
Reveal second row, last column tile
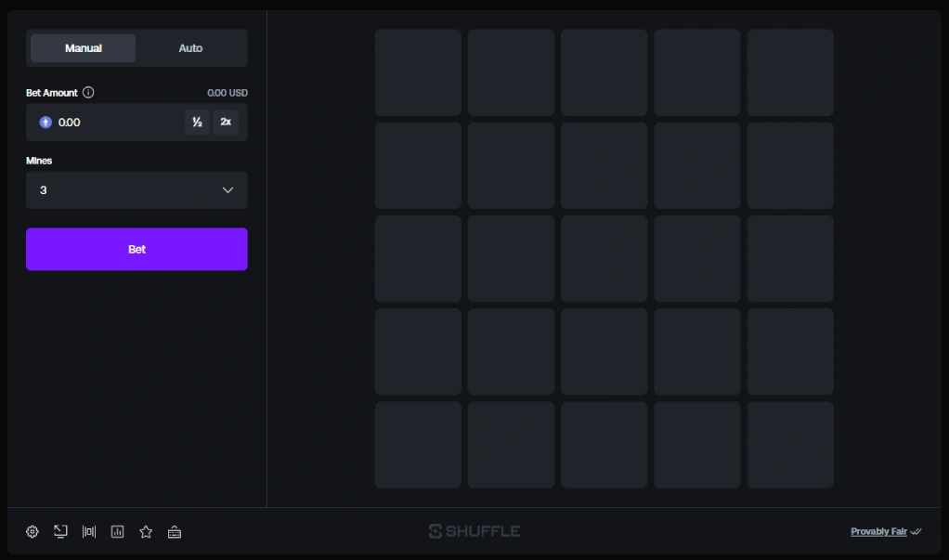tap(790, 166)
